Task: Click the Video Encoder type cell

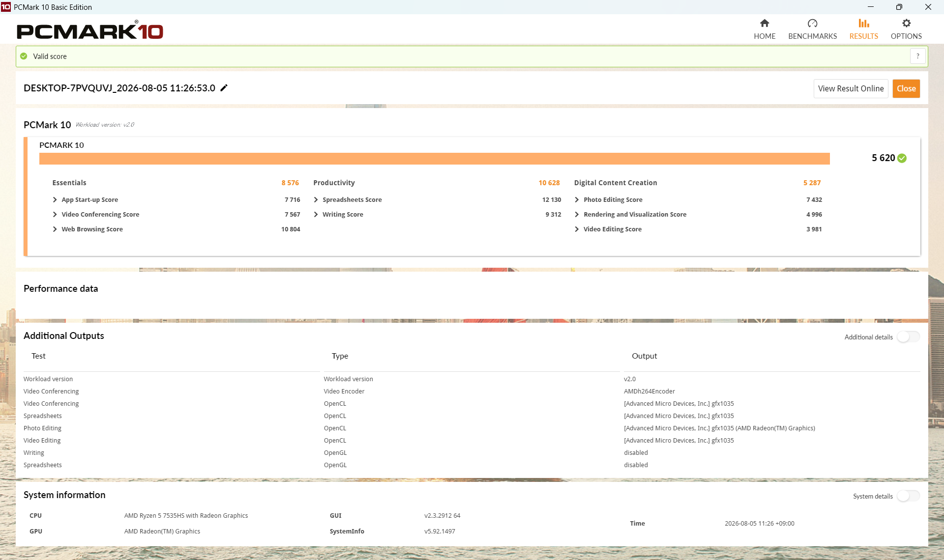Action: pyautogui.click(x=344, y=392)
